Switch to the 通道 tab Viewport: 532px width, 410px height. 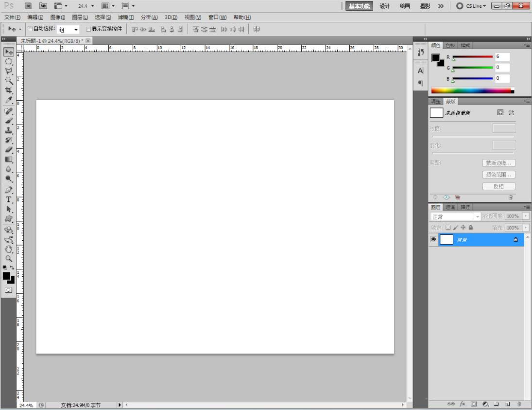click(450, 207)
